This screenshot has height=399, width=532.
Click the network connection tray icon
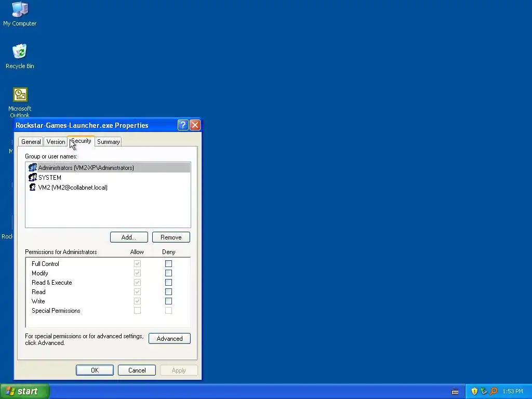pyautogui.click(x=484, y=391)
